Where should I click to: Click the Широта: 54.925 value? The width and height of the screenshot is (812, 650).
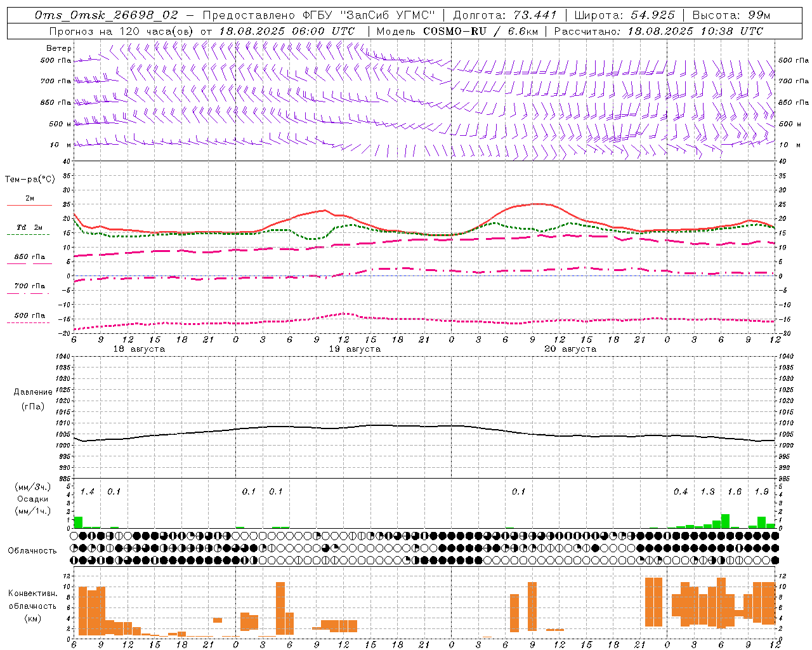click(624, 15)
